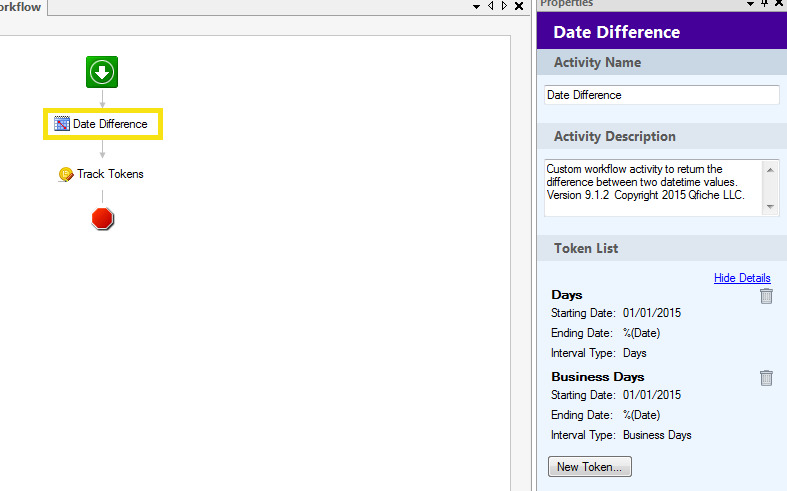
Task: Open the Properties pane options dropdown
Action: pos(750,4)
